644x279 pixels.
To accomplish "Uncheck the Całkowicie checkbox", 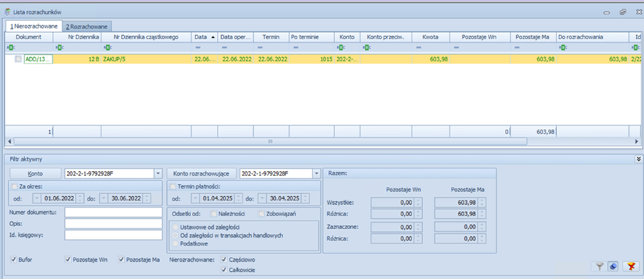I will [x=224, y=270].
